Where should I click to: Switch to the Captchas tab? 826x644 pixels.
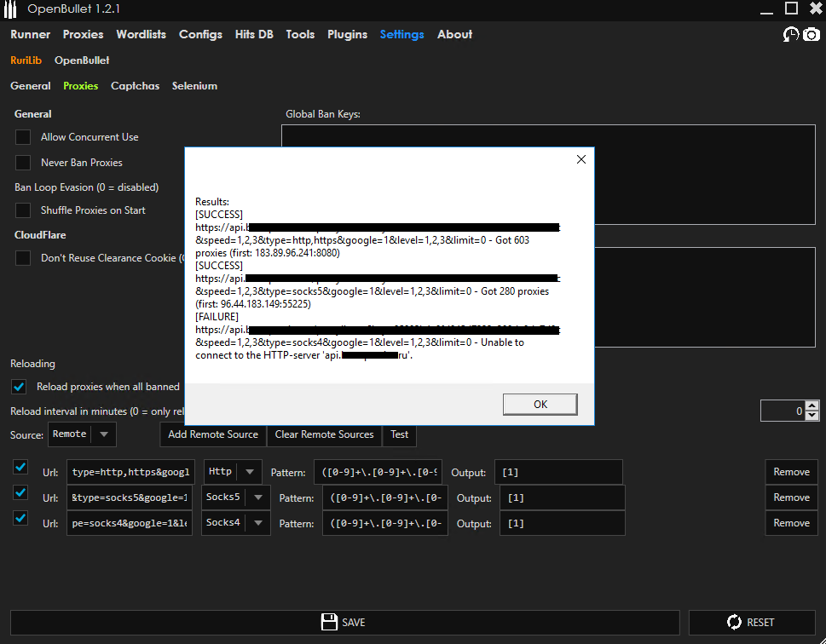point(135,85)
